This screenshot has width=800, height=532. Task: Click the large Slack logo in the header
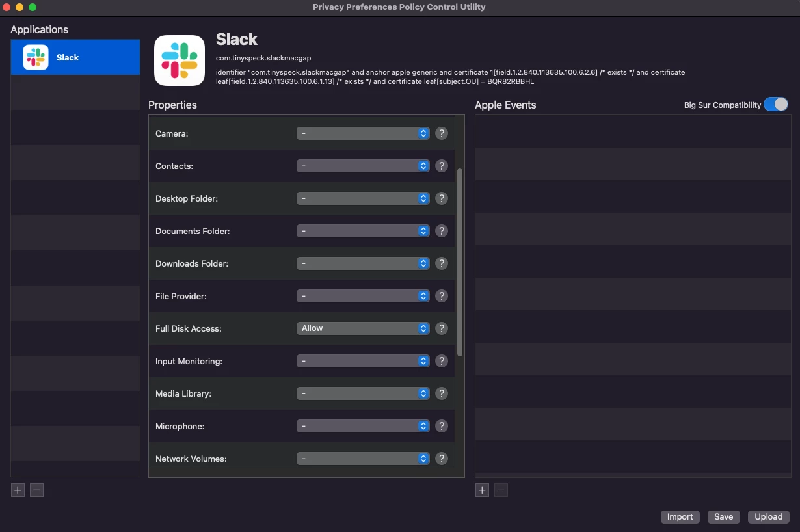click(x=180, y=60)
